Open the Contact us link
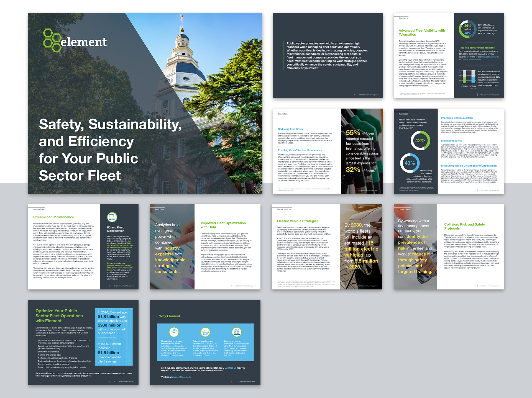 [230, 368]
